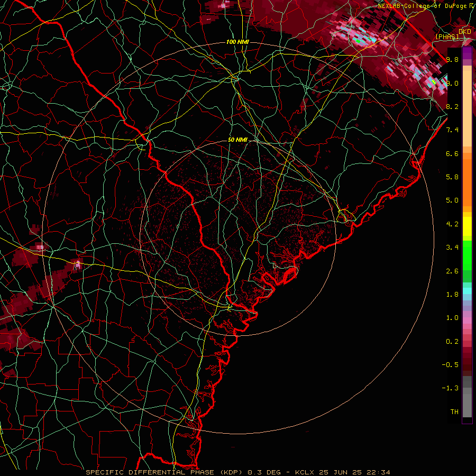Click the 8.2 value on color scale
Screen dimensions: 476x476
click(x=452, y=106)
